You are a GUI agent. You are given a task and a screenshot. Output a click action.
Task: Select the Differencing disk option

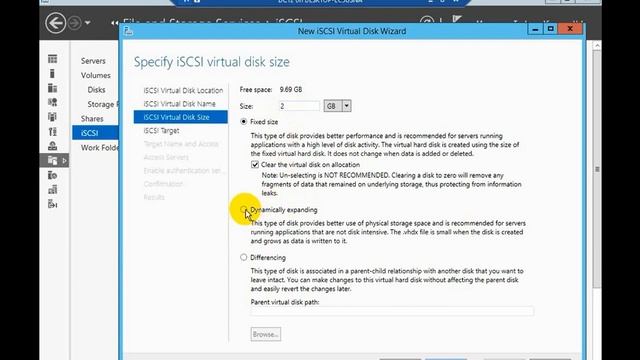tap(244, 257)
